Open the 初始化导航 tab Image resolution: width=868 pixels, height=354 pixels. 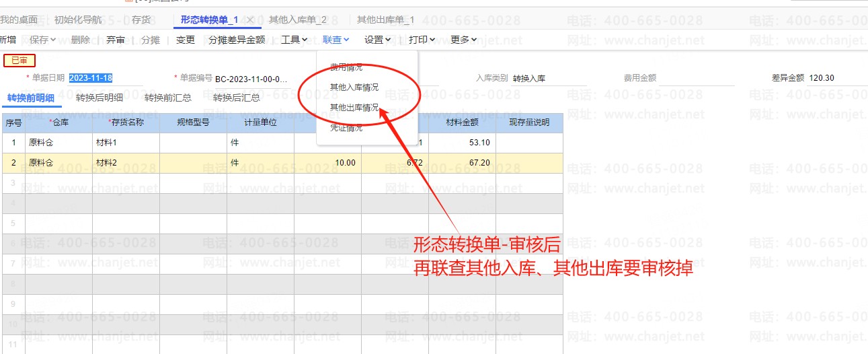pyautogui.click(x=78, y=20)
